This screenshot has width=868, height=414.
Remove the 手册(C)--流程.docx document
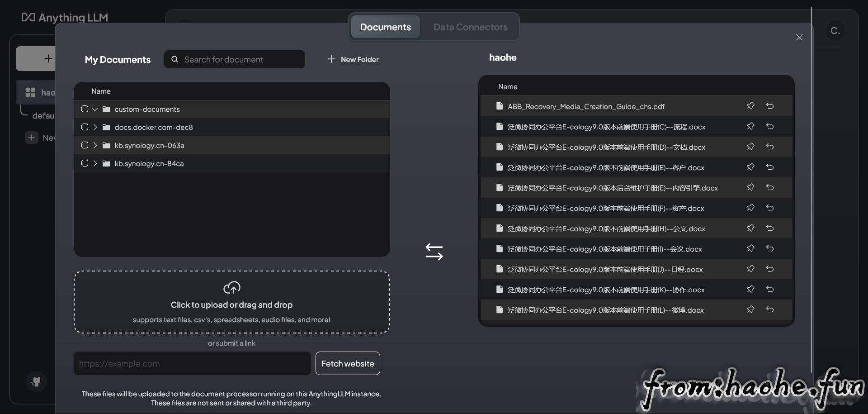770,126
